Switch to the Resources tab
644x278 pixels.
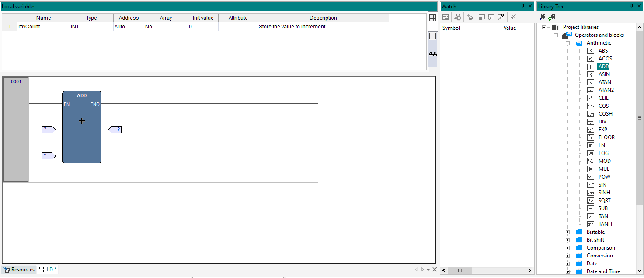pos(19,270)
